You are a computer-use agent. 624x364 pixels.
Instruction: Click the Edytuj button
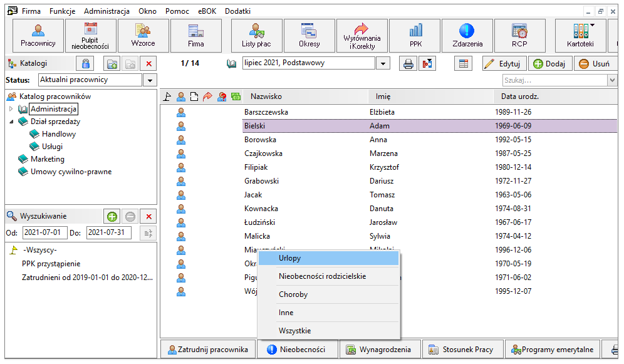click(504, 64)
